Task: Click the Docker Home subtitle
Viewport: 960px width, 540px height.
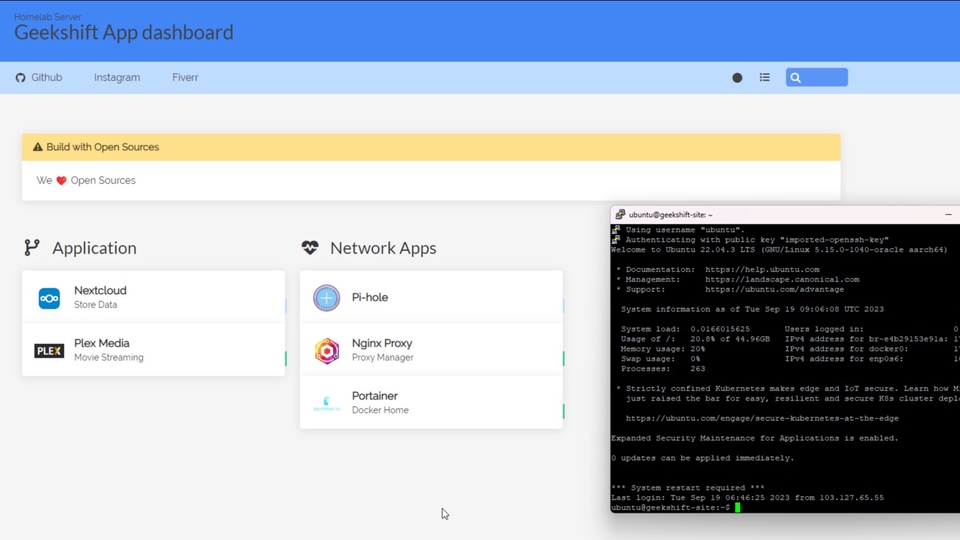Action: coord(380,410)
